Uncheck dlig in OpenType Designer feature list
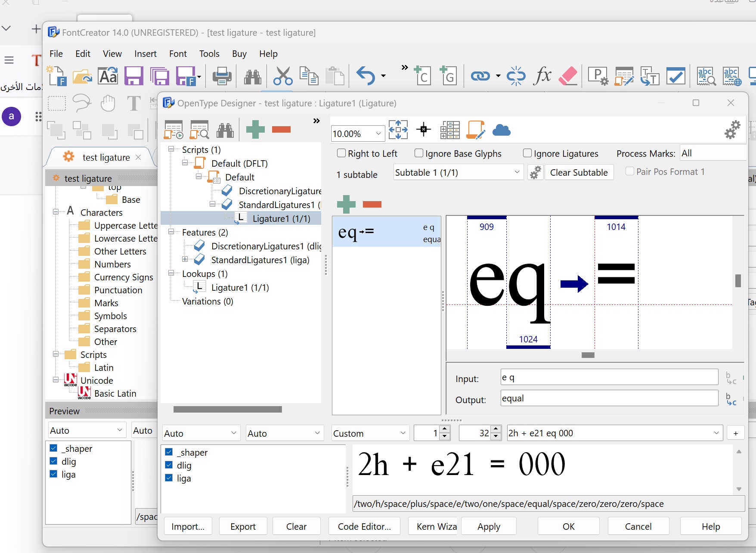 pyautogui.click(x=169, y=465)
